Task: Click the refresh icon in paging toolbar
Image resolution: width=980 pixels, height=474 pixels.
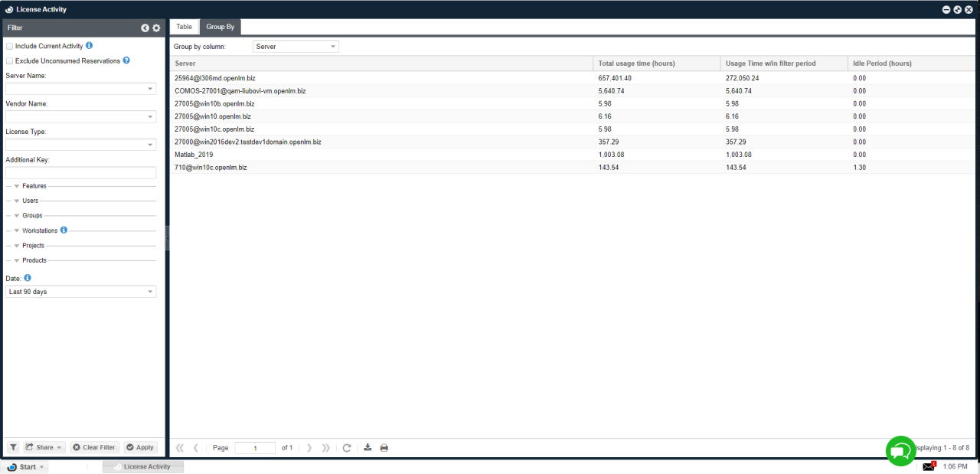Action: [x=347, y=447]
